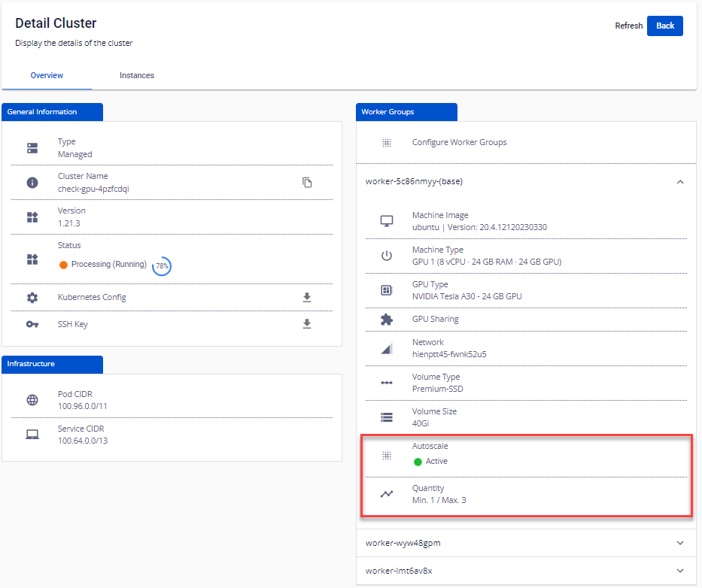Copy the cluster name to clipboard
The image size is (702, 588).
307,183
